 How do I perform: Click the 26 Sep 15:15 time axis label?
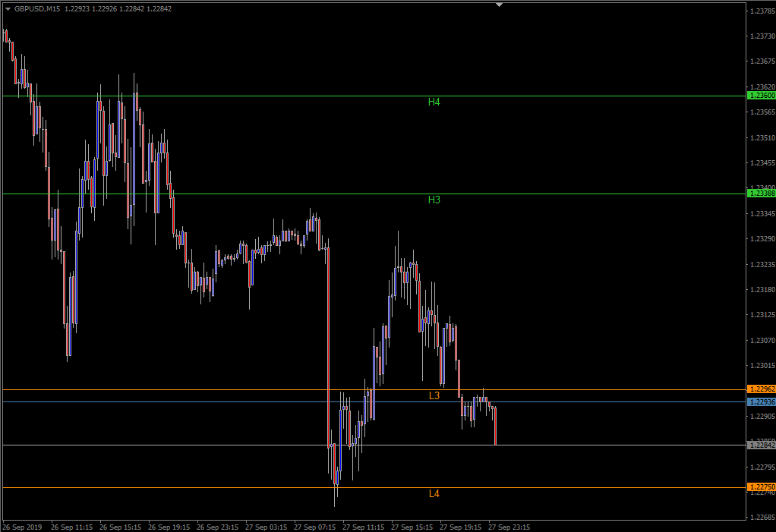[x=120, y=527]
